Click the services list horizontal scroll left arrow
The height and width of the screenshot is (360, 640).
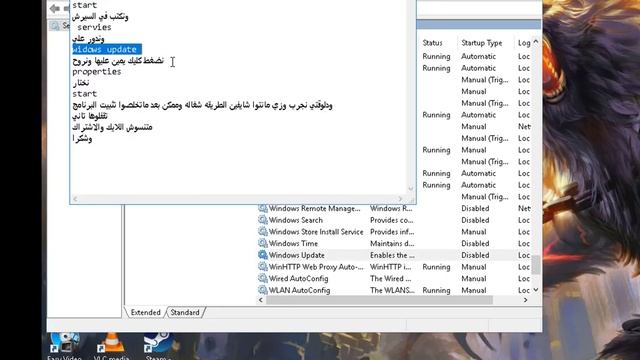click(x=261, y=300)
